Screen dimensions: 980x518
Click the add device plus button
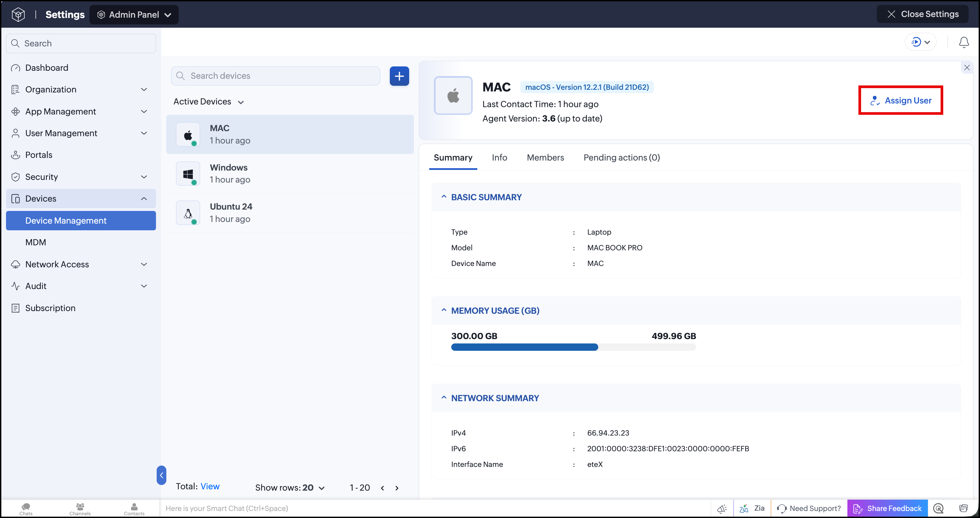click(399, 76)
